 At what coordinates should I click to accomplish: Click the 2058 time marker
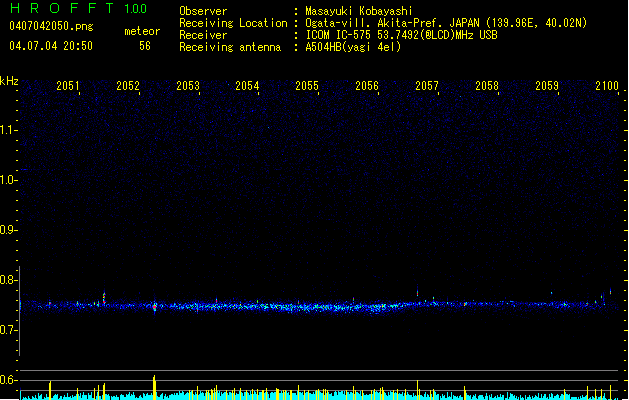487,86
